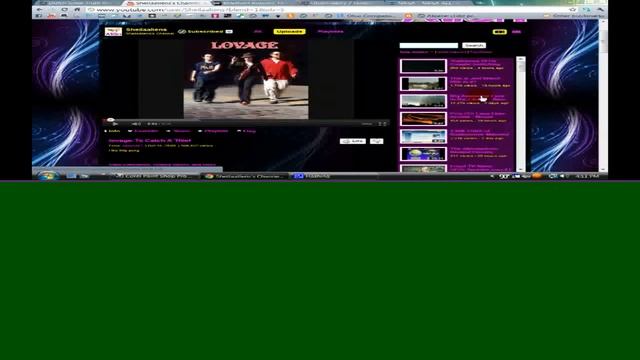Open the Favorite tab below the player
This screenshot has height=360, width=640.
tap(143, 131)
